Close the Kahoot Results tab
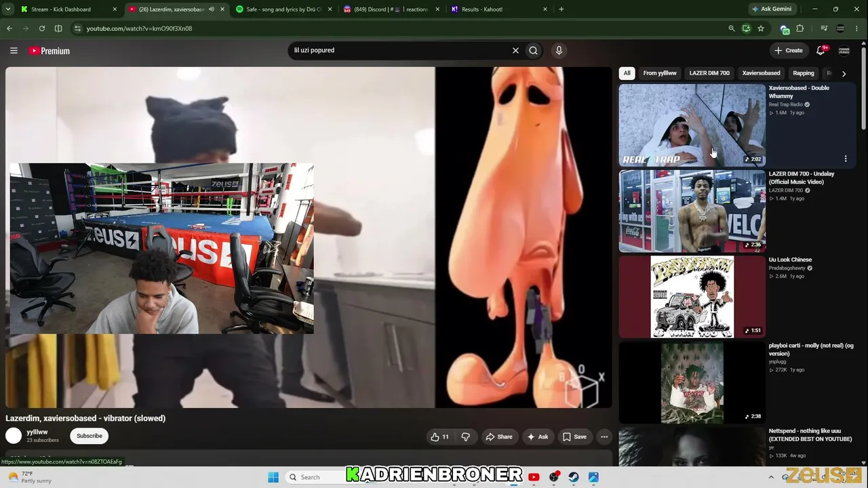Screen dimensions: 868x488 coord(545,9)
